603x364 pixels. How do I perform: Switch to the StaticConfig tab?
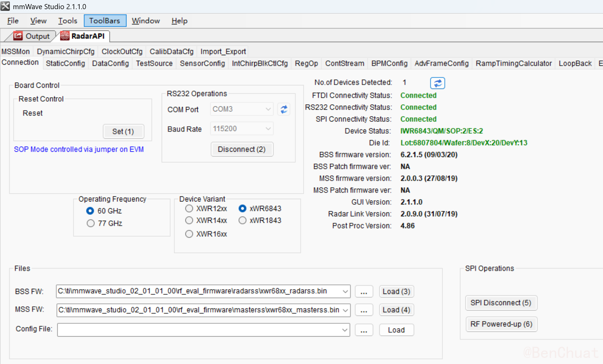point(65,63)
